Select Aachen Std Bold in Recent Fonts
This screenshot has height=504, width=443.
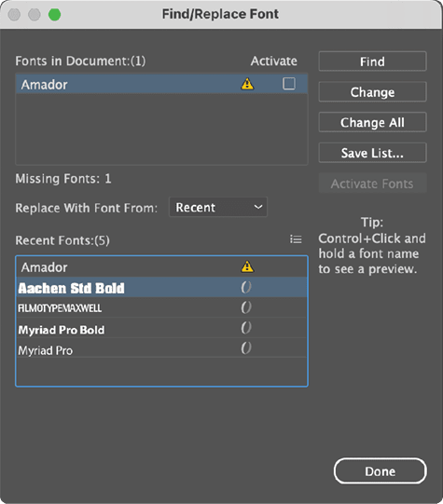point(161,287)
